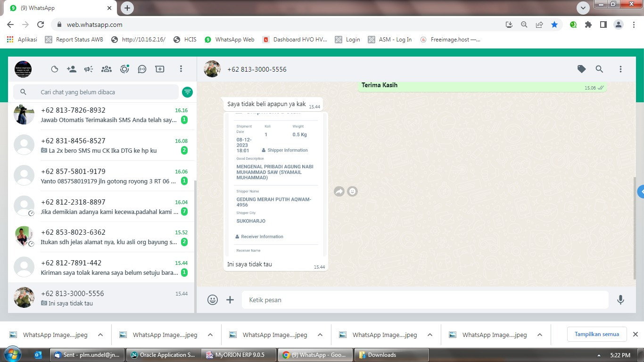
Task: Open HCIS bookmark
Action: (x=185, y=40)
